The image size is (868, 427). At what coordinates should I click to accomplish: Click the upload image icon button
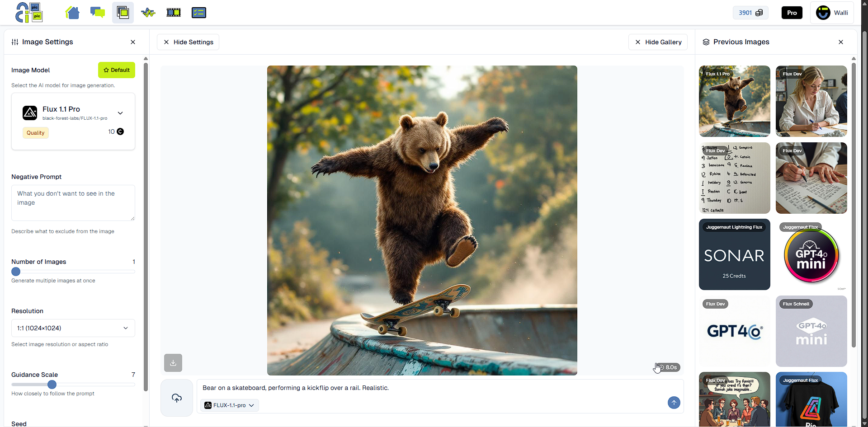(177, 398)
